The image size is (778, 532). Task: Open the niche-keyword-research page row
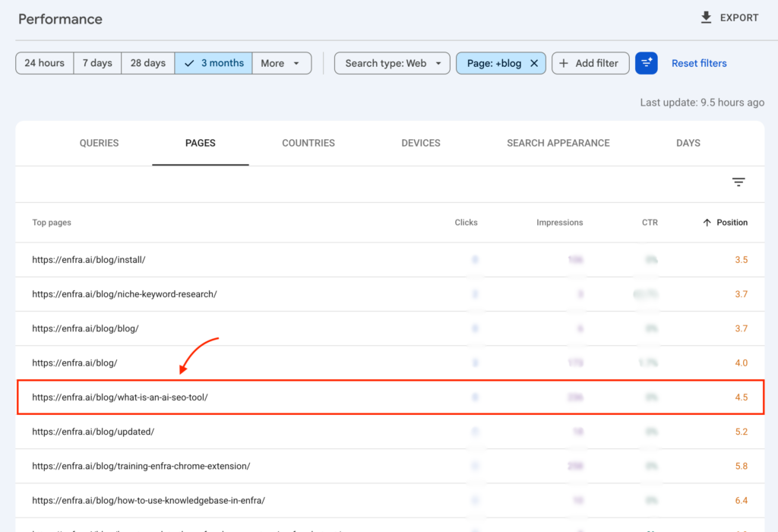point(390,294)
